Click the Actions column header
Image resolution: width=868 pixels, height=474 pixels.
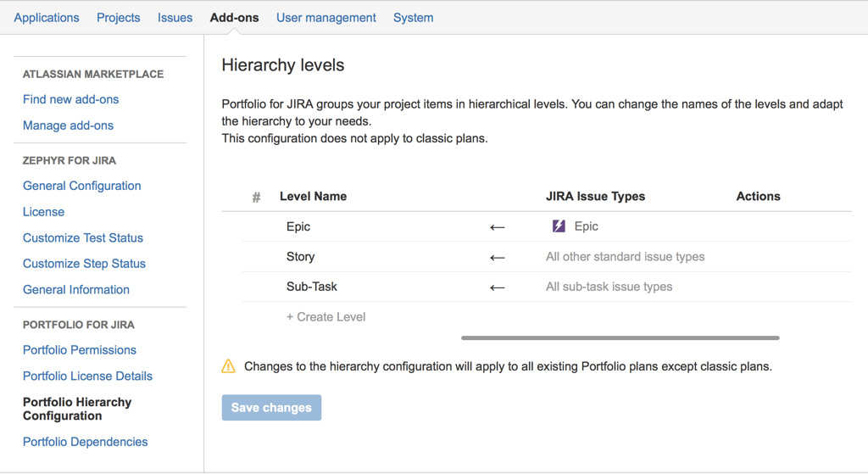click(x=759, y=196)
